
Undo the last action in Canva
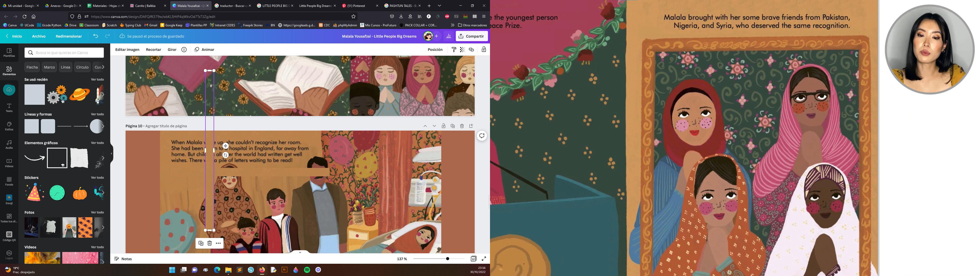[x=95, y=36]
